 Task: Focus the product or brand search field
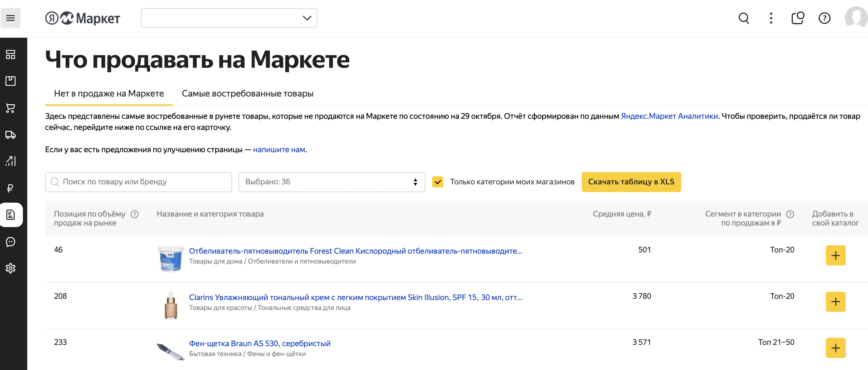(x=138, y=182)
